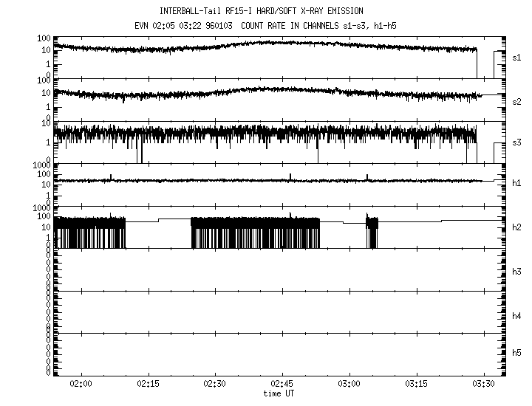Select the h5 channel label
532x406 pixels.
pyautogui.click(x=518, y=354)
